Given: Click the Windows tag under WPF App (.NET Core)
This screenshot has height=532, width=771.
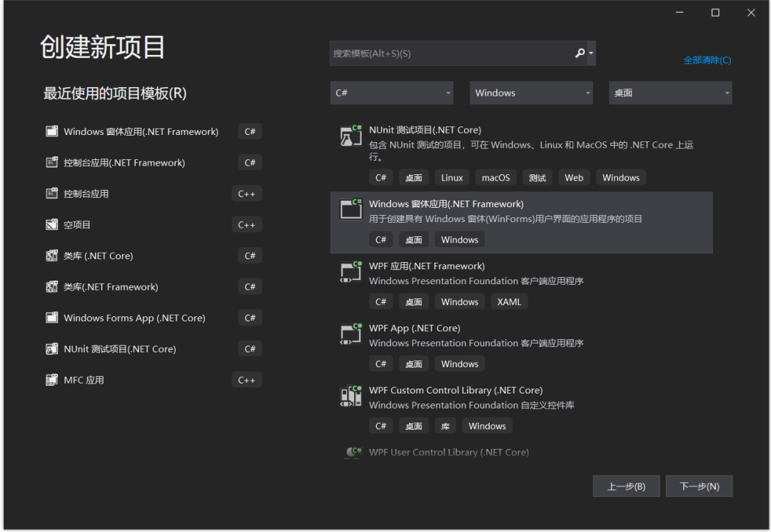Looking at the screenshot, I should [x=460, y=364].
